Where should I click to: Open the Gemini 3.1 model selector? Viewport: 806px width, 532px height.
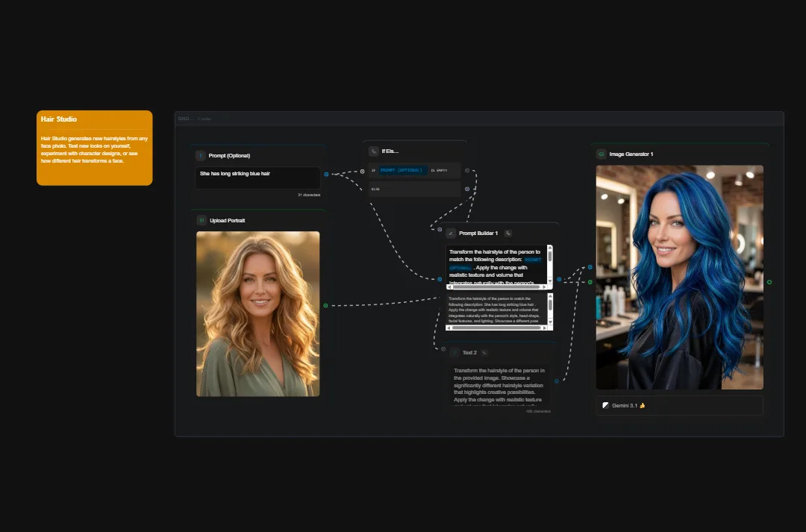[679, 405]
